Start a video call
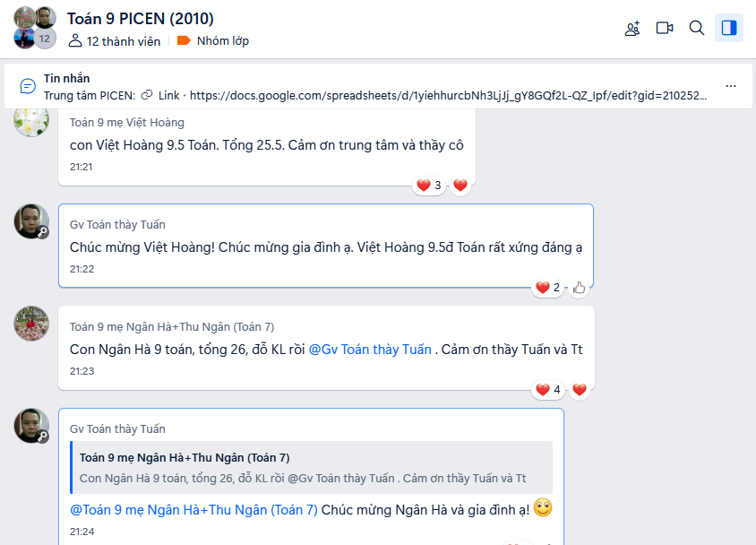The image size is (756, 545). pyautogui.click(x=665, y=28)
